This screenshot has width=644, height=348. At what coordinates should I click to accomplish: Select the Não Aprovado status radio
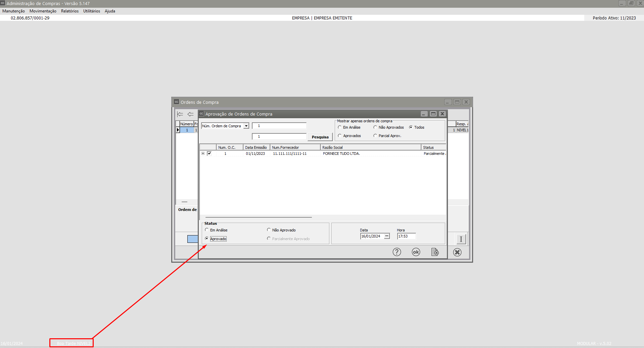coord(269,230)
